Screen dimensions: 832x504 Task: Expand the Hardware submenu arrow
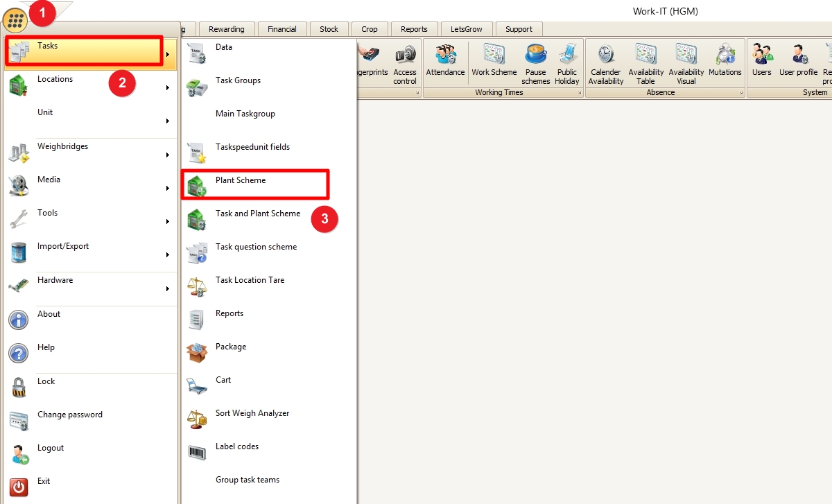click(168, 289)
